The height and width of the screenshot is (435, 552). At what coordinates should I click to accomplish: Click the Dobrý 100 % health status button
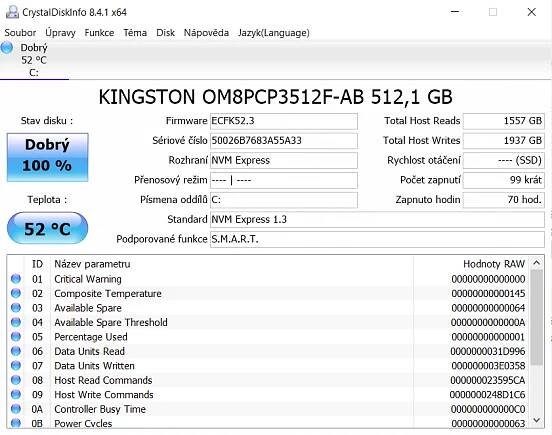[x=47, y=157]
